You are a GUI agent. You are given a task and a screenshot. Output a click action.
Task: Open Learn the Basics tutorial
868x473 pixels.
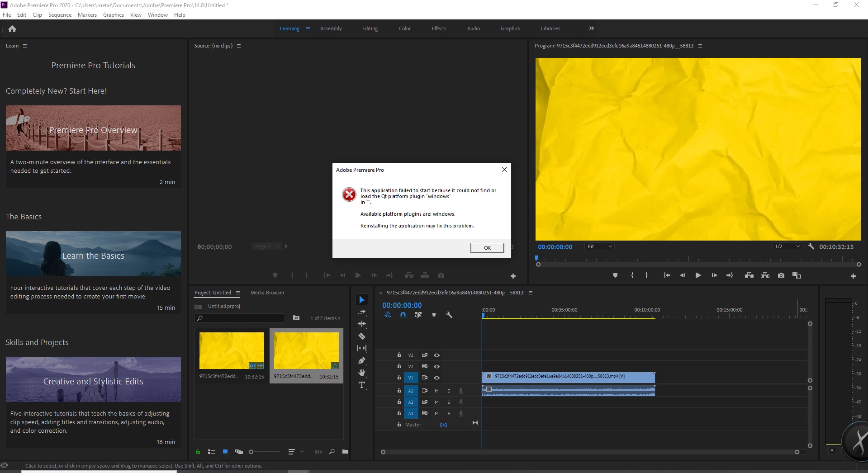click(x=93, y=254)
